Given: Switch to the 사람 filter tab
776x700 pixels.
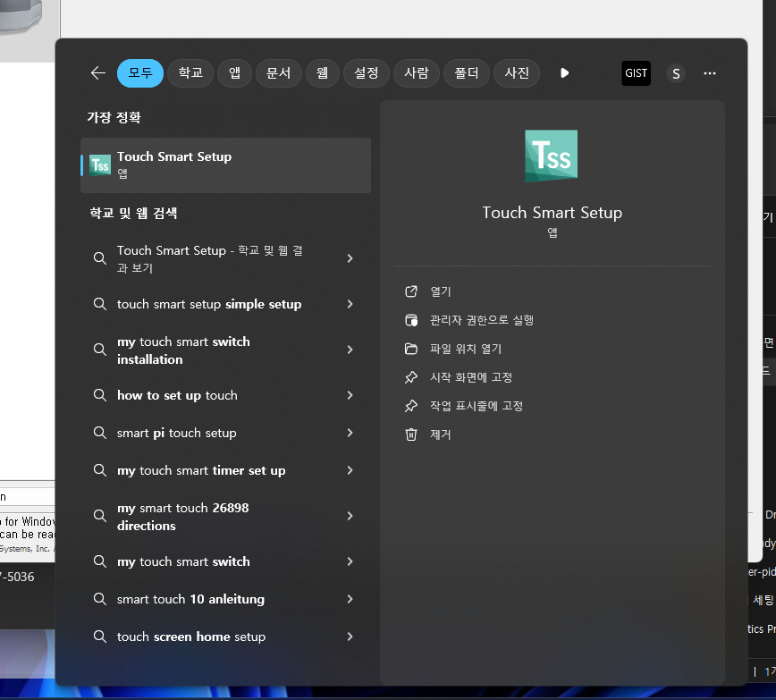Looking at the screenshot, I should click(x=417, y=73).
